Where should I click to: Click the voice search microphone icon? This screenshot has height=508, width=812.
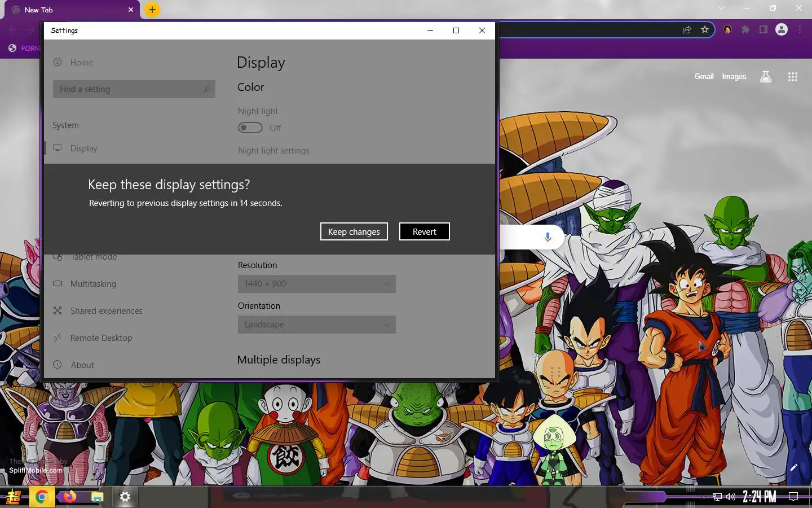pos(547,237)
